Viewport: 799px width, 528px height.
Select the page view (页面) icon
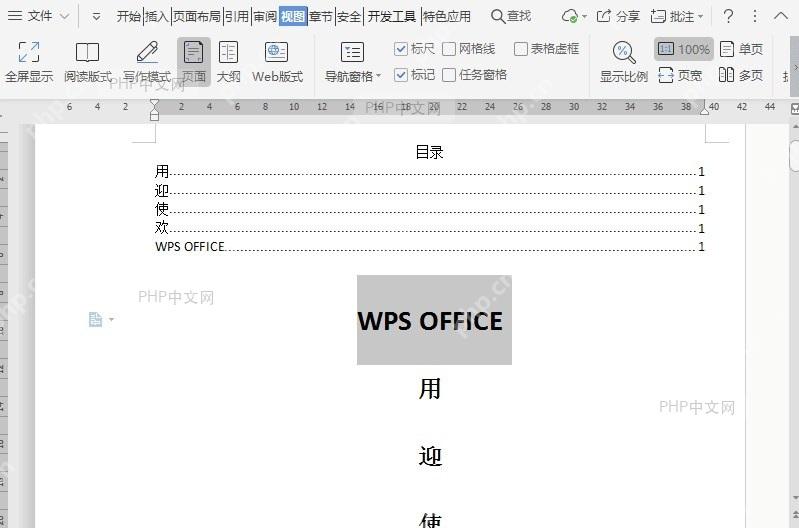194,62
